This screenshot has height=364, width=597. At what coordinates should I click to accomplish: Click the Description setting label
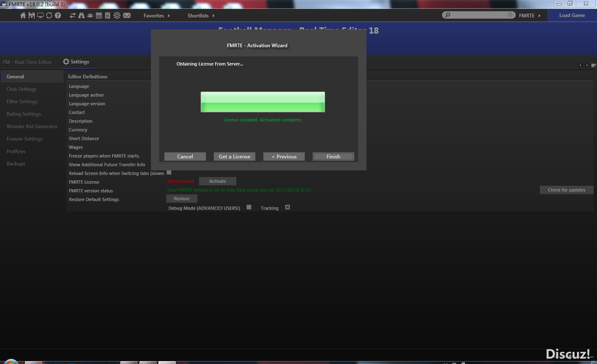click(80, 121)
